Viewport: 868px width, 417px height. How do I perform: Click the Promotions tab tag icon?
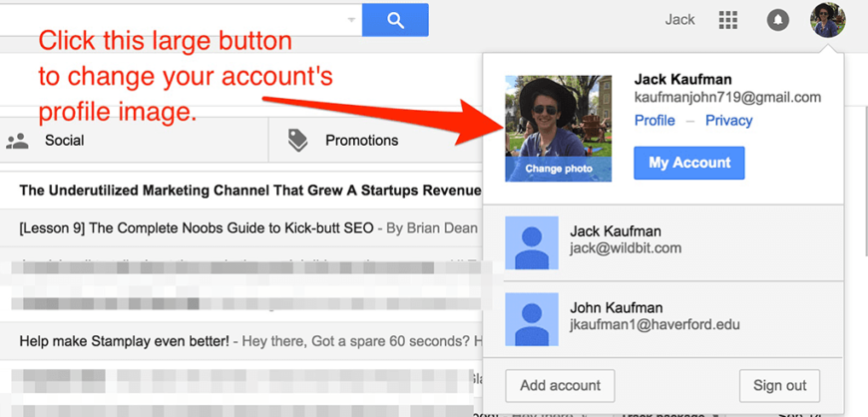pos(297,141)
